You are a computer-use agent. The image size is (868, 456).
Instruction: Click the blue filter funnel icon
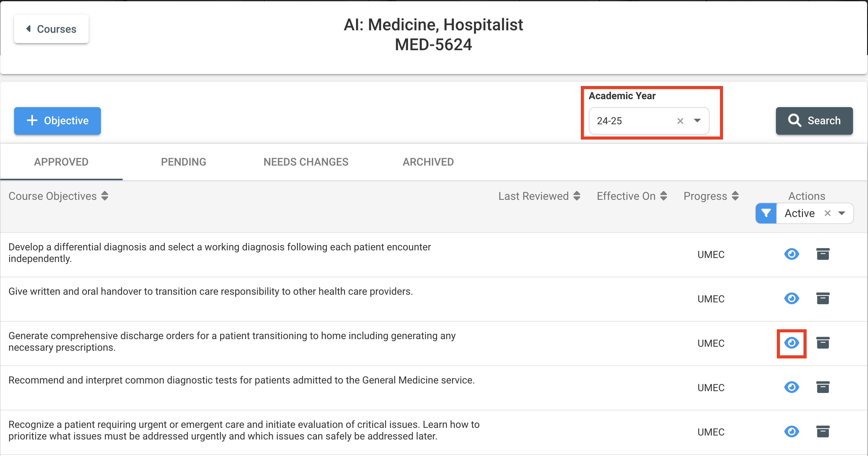coord(766,213)
